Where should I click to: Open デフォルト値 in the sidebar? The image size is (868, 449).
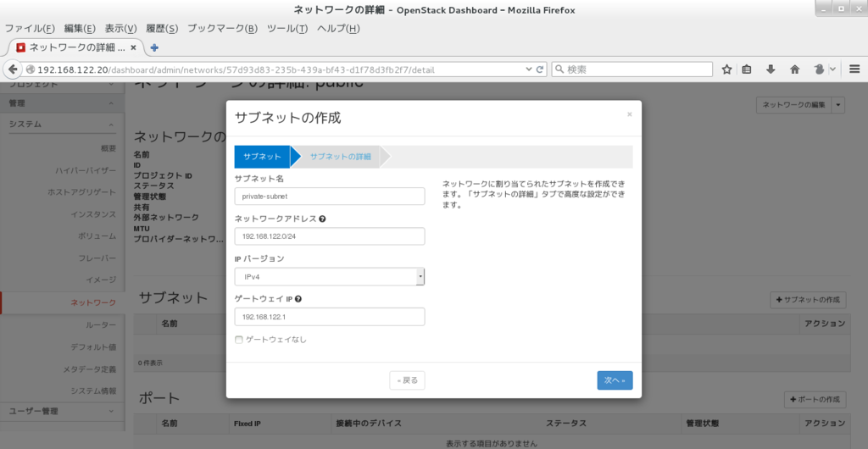(93, 347)
